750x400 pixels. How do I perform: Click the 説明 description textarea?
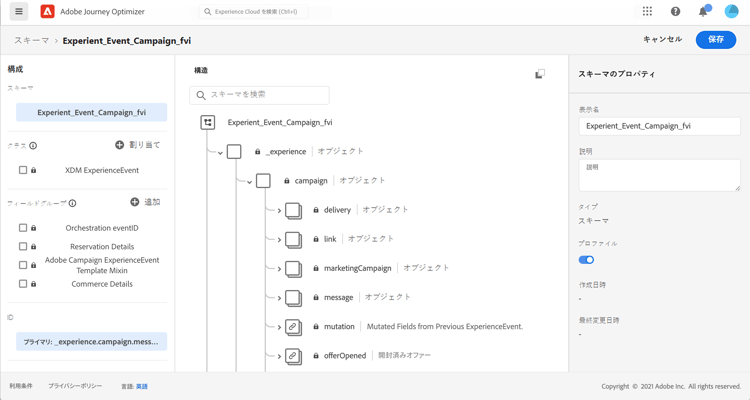coord(659,175)
